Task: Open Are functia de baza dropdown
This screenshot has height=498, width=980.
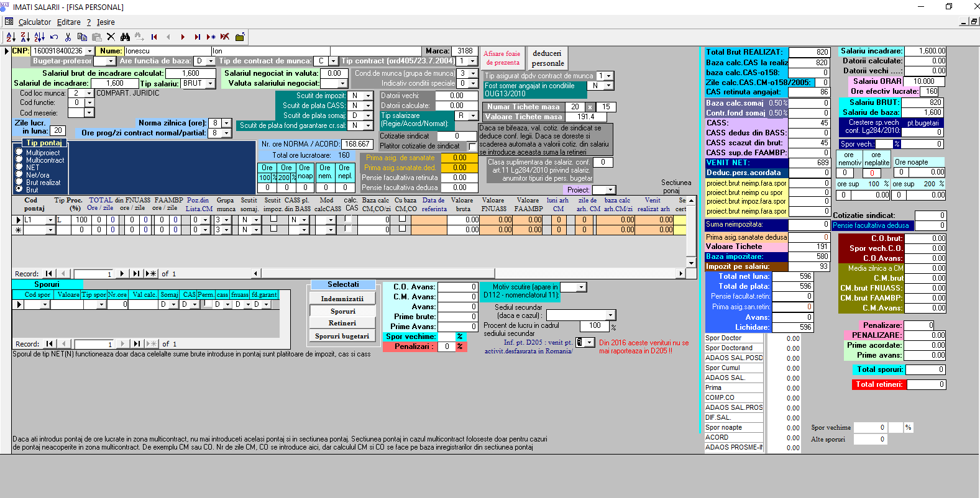Action: pyautogui.click(x=211, y=61)
